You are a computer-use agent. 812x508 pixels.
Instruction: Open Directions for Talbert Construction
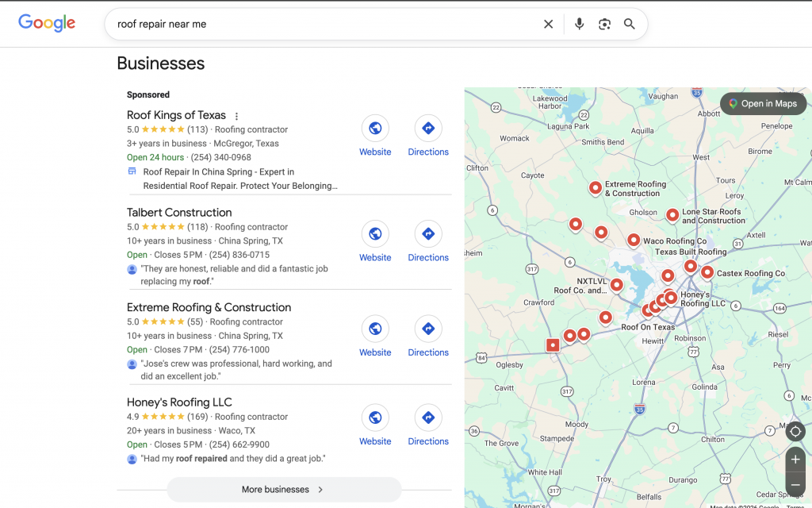coord(428,233)
